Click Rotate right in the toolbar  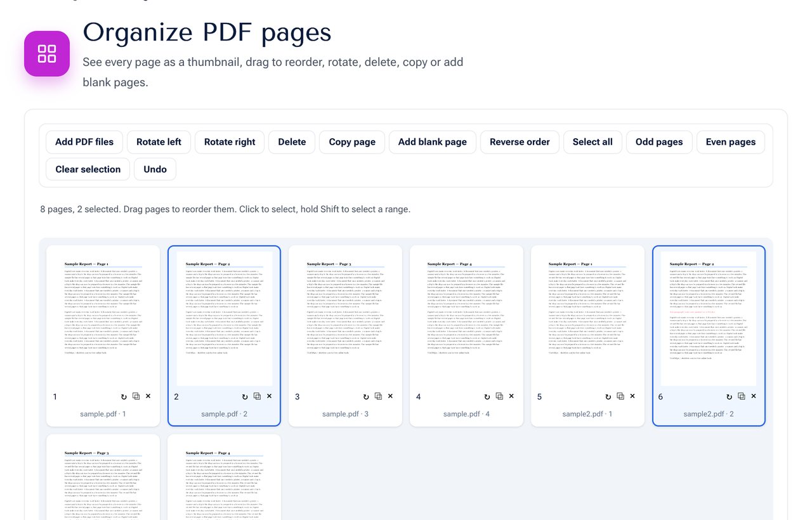pyautogui.click(x=230, y=142)
